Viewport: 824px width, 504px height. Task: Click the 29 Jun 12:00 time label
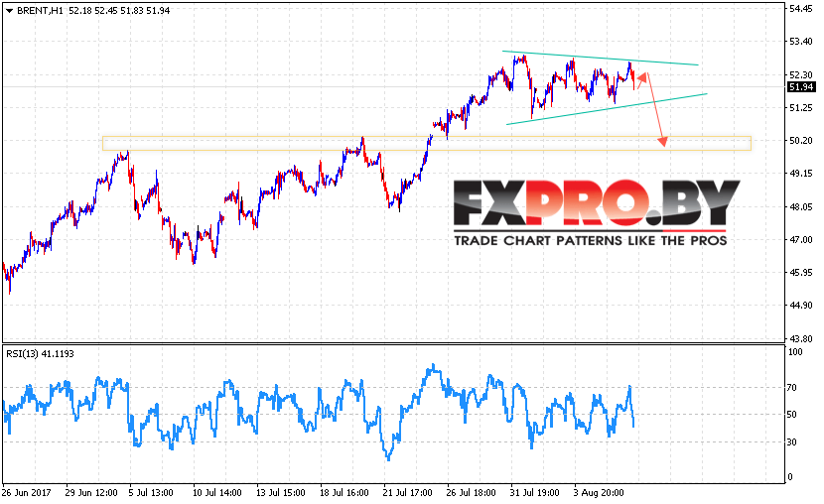[x=91, y=493]
